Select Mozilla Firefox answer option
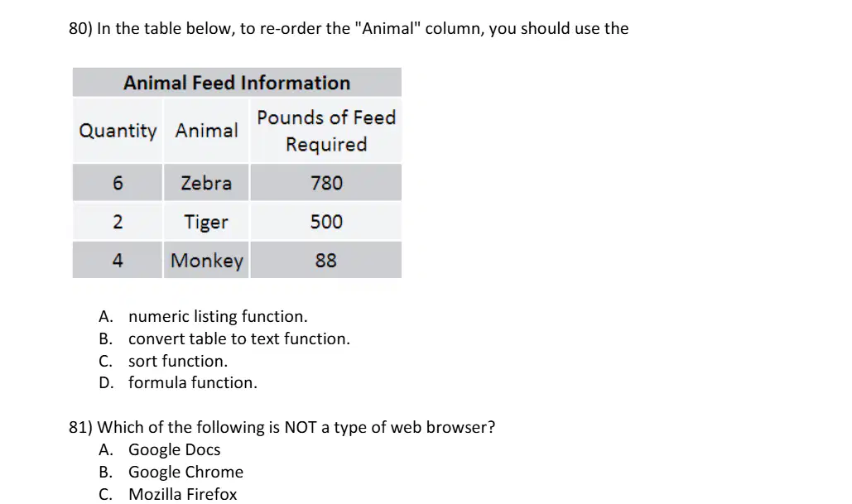The height and width of the screenshot is (504, 852). (x=168, y=494)
